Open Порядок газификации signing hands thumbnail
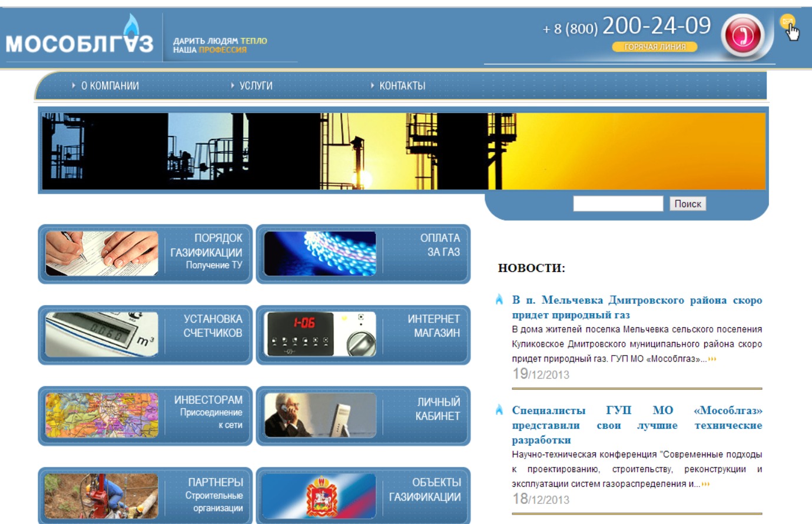The width and height of the screenshot is (812, 524). (x=102, y=254)
